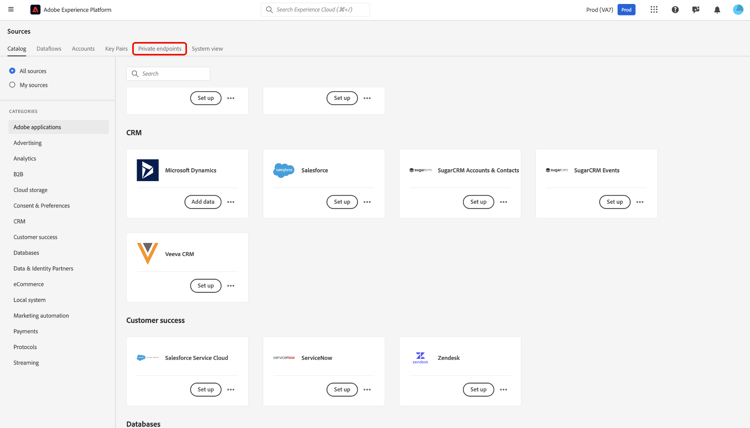Screen dimensions: 750x428
Task: Open more options for SugarCRM Accounts & Contacts
Action: [504, 202]
